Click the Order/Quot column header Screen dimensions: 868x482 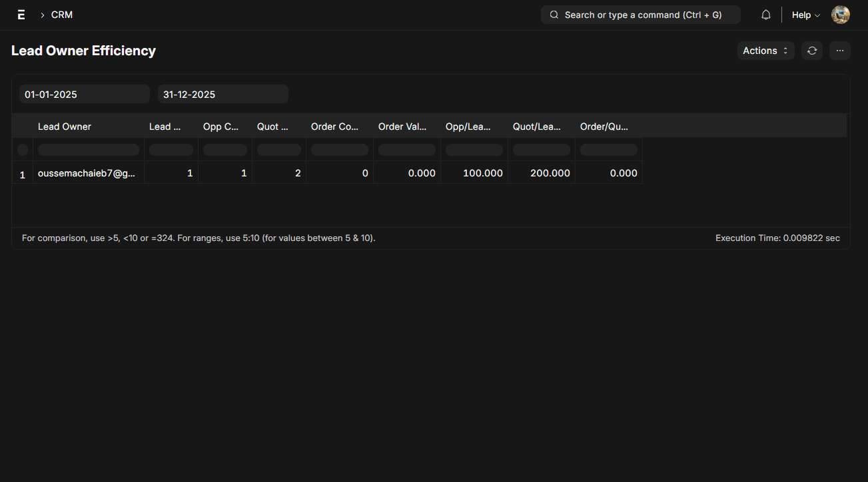pos(609,126)
